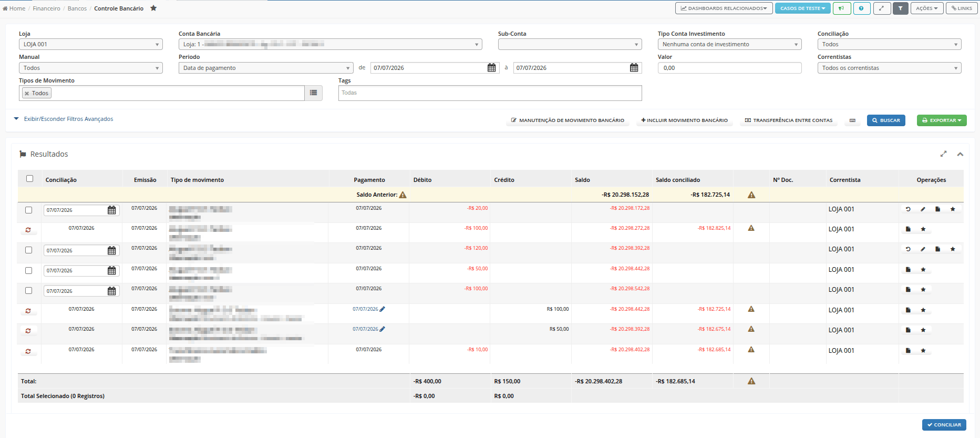
Task: Click the refresh icon on the R$ 10,00 debit row
Action: click(x=28, y=351)
